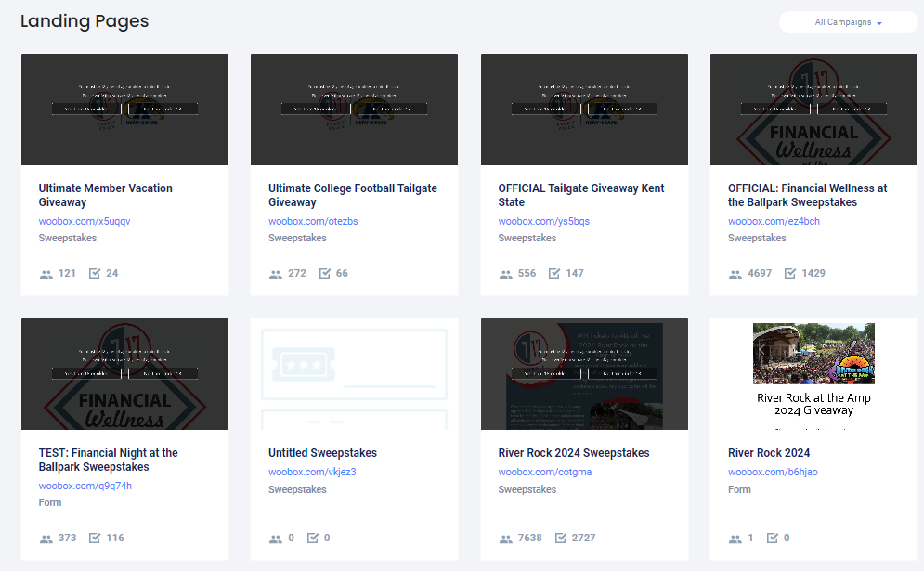Click Sweepstakes label under woobox.com/ez4bch
The image size is (924, 571).
tap(757, 238)
